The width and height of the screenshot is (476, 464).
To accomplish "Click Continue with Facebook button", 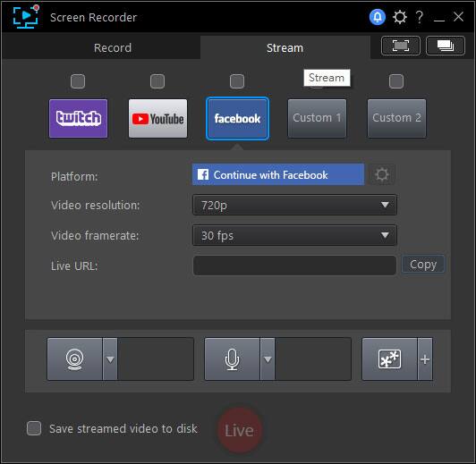I will [x=278, y=174].
